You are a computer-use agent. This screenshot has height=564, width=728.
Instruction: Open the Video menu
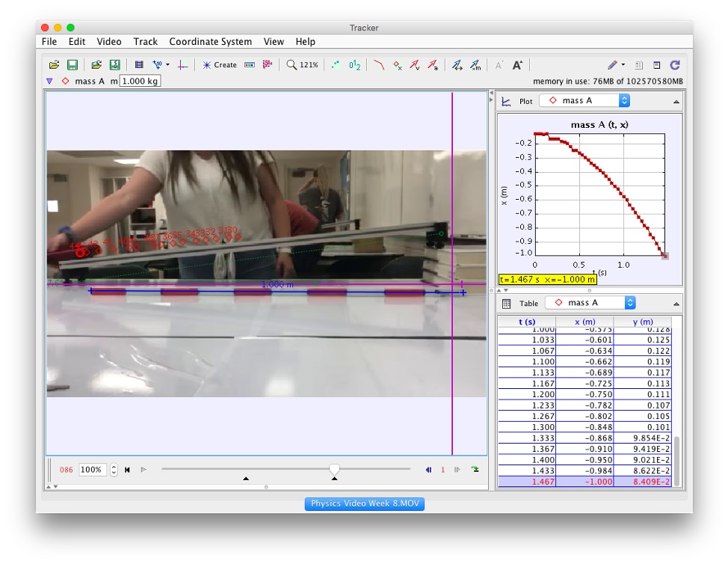[109, 41]
